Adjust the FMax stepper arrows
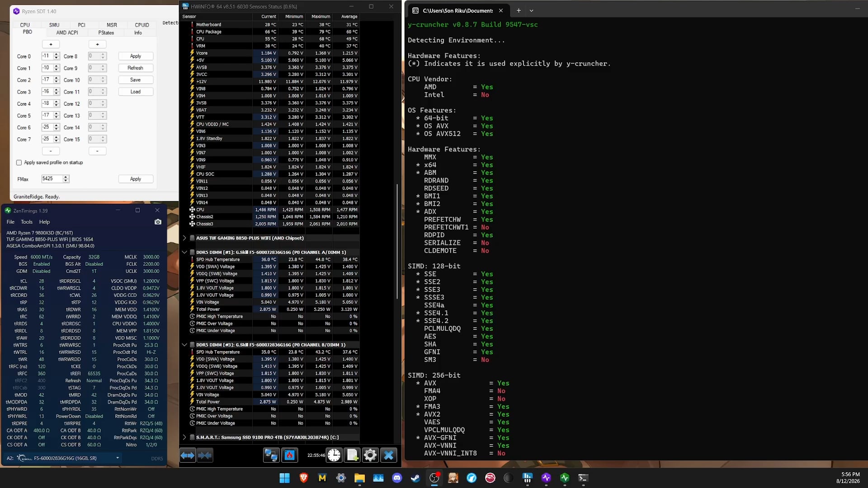The height and width of the screenshot is (488, 868). pyautogui.click(x=66, y=179)
